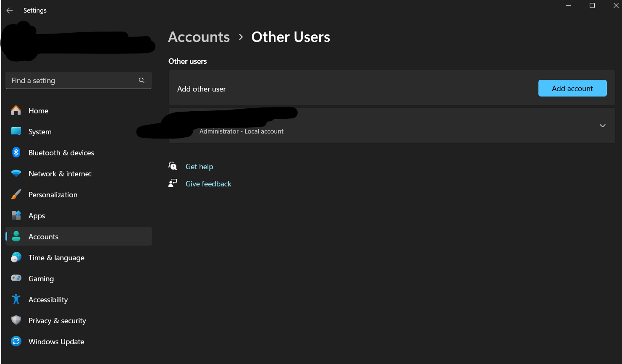This screenshot has width=622, height=364.
Task: Click the Other users section heading
Action: 188,61
